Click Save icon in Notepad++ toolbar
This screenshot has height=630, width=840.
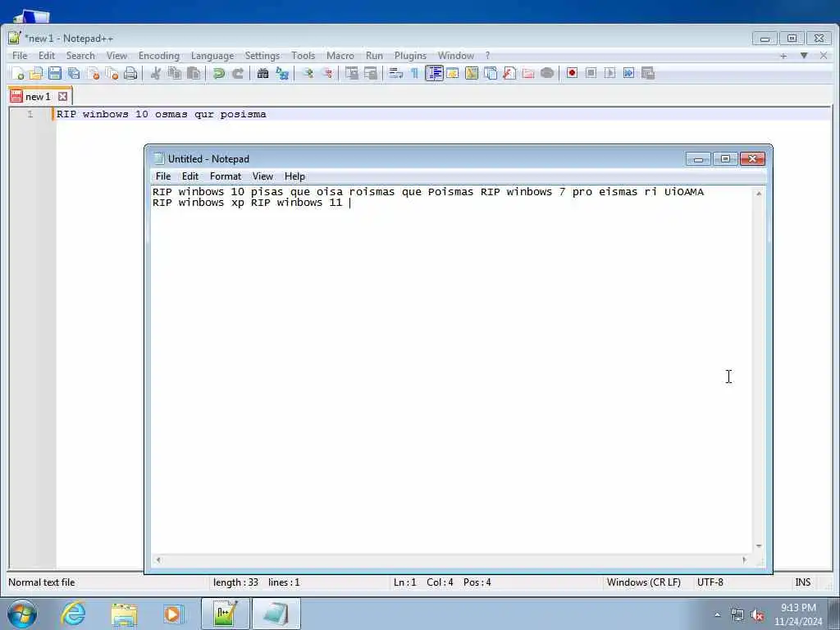55,73
